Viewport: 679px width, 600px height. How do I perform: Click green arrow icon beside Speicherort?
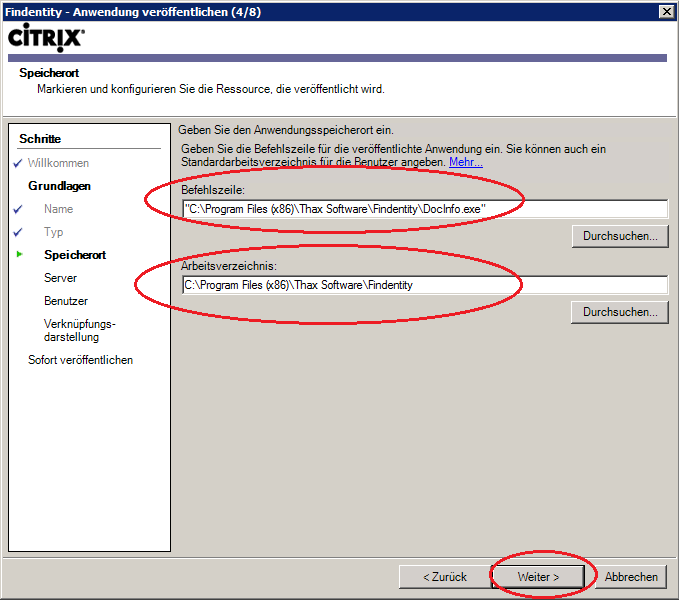coord(19,254)
